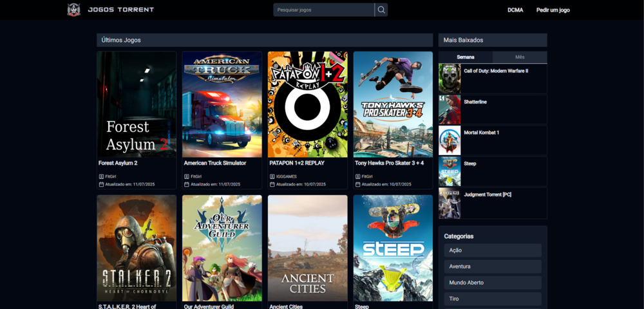Open the Pedir um jogo link

tap(553, 10)
